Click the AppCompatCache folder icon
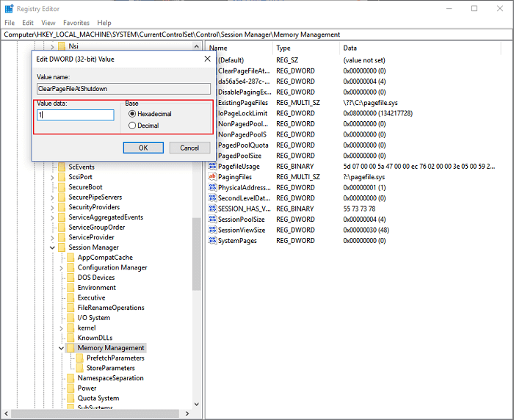Image resolution: width=514 pixels, height=420 pixels. click(x=70, y=258)
